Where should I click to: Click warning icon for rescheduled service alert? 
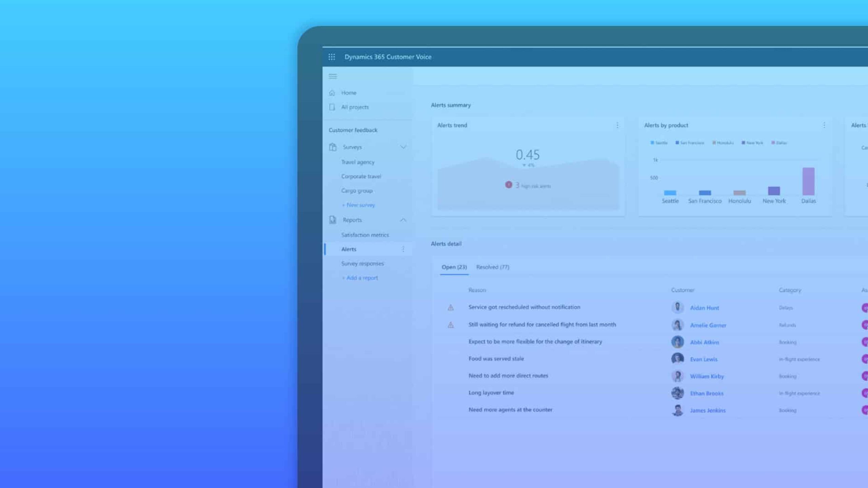tap(451, 308)
